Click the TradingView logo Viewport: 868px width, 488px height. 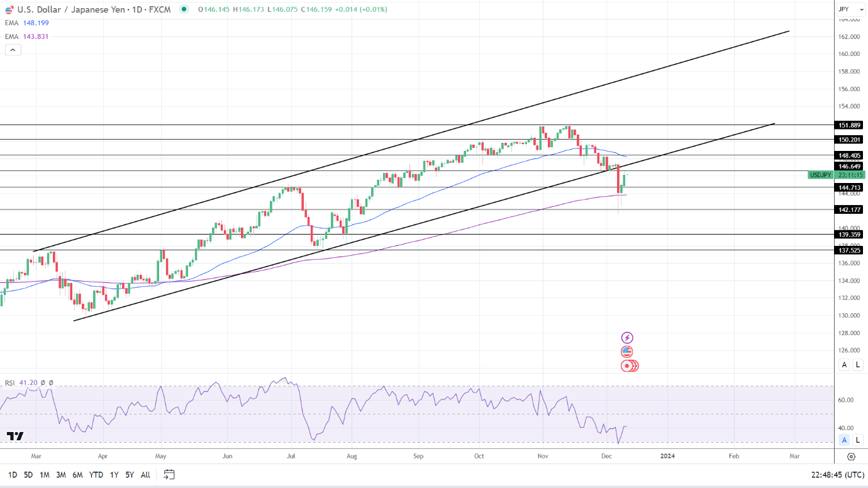point(15,436)
